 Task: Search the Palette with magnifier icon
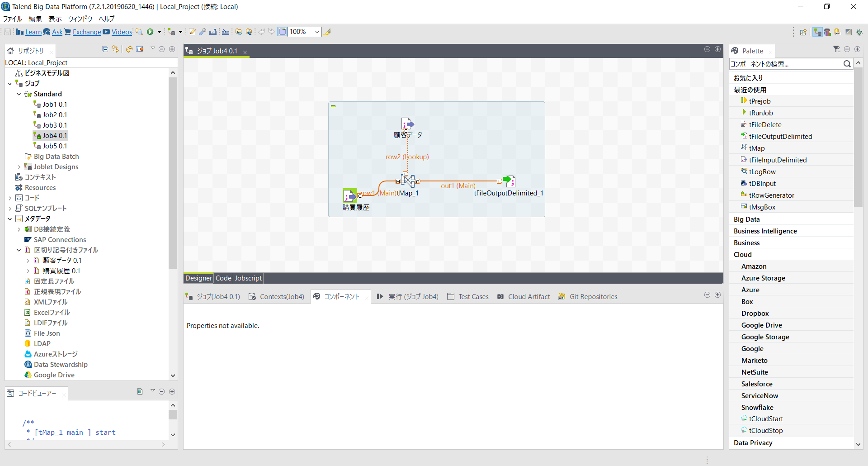click(847, 64)
